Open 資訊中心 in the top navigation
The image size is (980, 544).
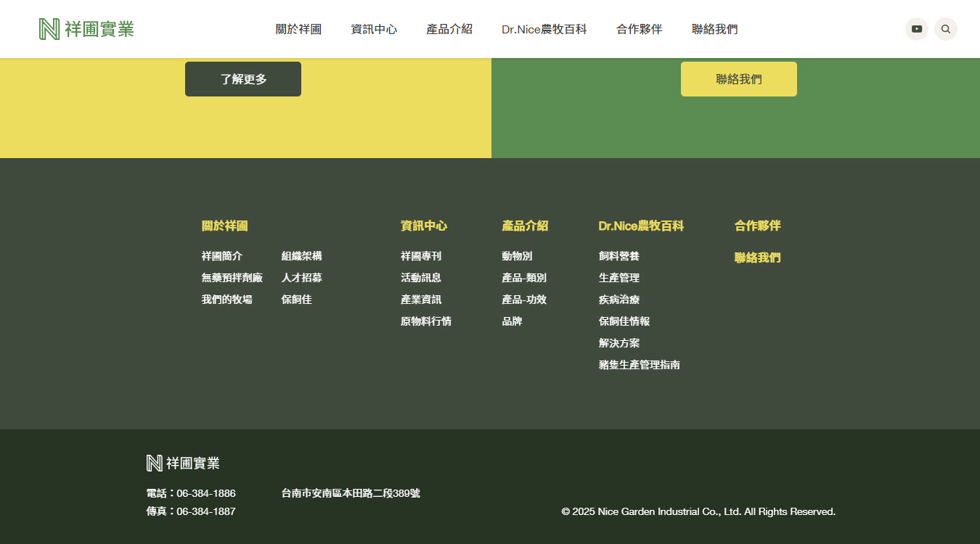coord(374,29)
